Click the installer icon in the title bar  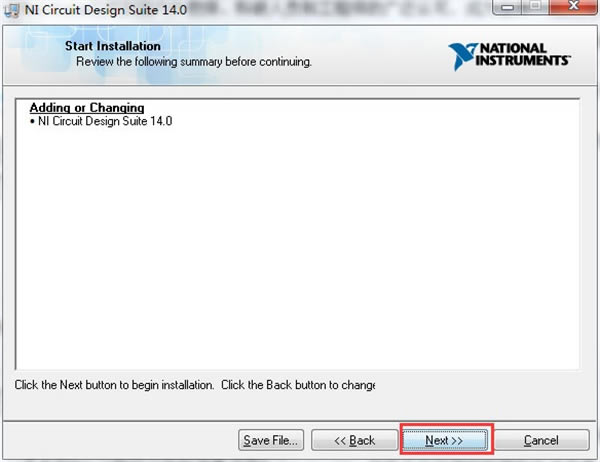pos(12,11)
